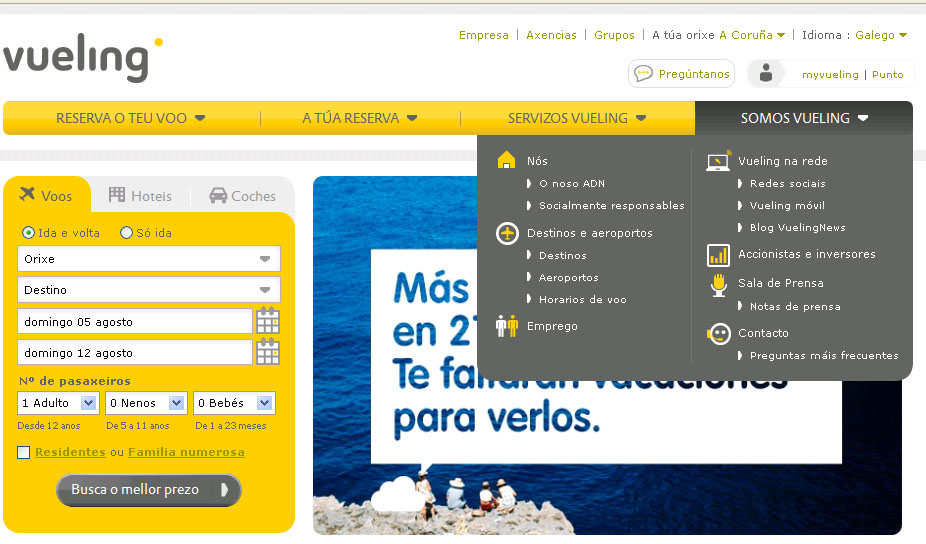Click Busca o mellor prezo button
This screenshot has height=544, width=926.
tap(149, 490)
